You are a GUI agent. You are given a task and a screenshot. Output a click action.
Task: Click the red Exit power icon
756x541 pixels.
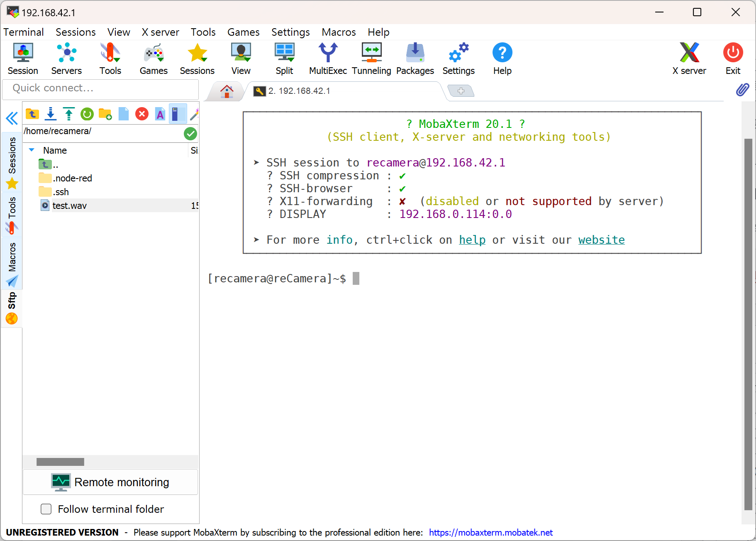[733, 59]
